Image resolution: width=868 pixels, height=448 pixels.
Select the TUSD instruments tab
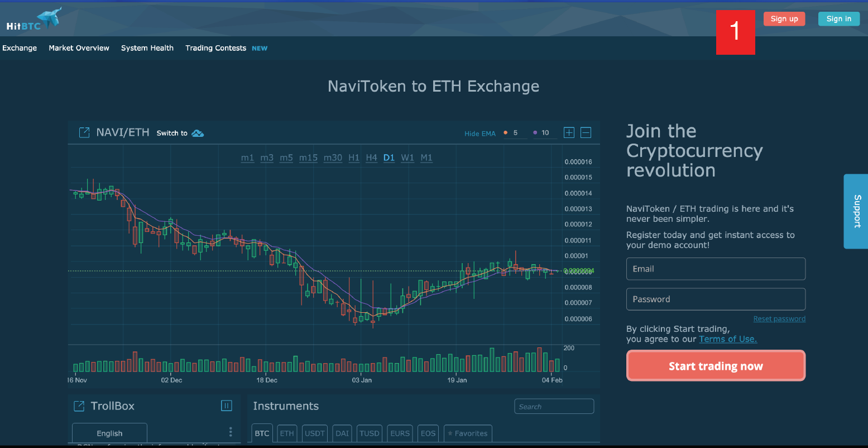click(x=370, y=433)
